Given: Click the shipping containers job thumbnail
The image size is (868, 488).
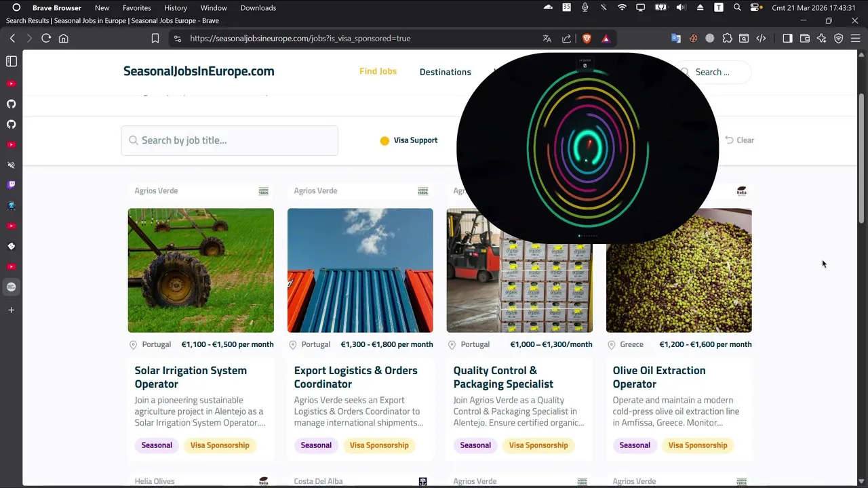Looking at the screenshot, I should click(x=360, y=270).
